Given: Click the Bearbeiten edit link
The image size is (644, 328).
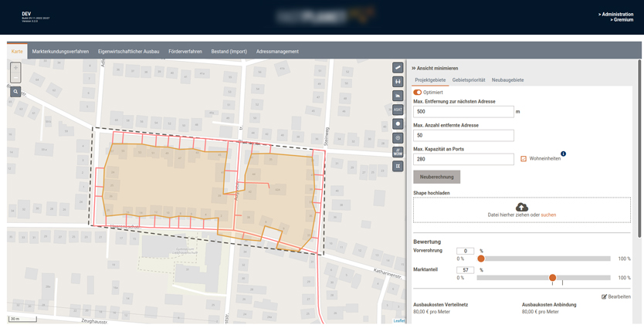Looking at the screenshot, I should [x=616, y=296].
